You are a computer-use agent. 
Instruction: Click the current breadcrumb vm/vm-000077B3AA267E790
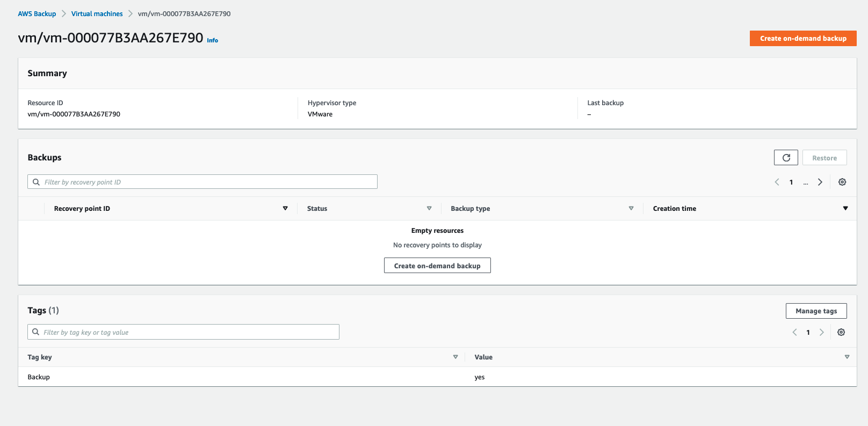click(184, 14)
